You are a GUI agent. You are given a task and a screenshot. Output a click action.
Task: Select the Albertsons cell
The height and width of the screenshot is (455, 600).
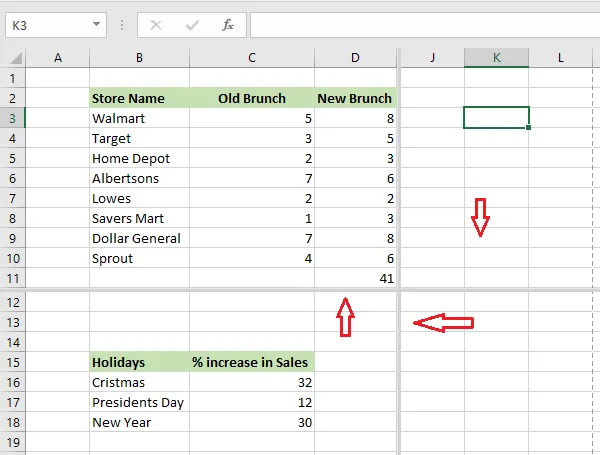pyautogui.click(x=139, y=178)
